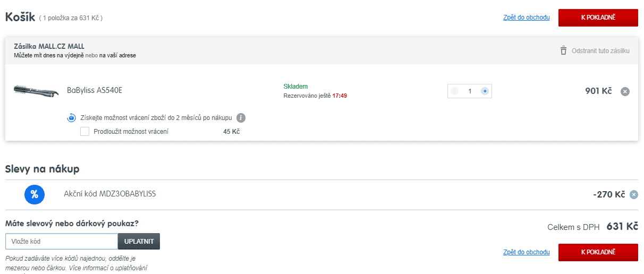Click the Slevy na nákup heading

click(x=43, y=169)
